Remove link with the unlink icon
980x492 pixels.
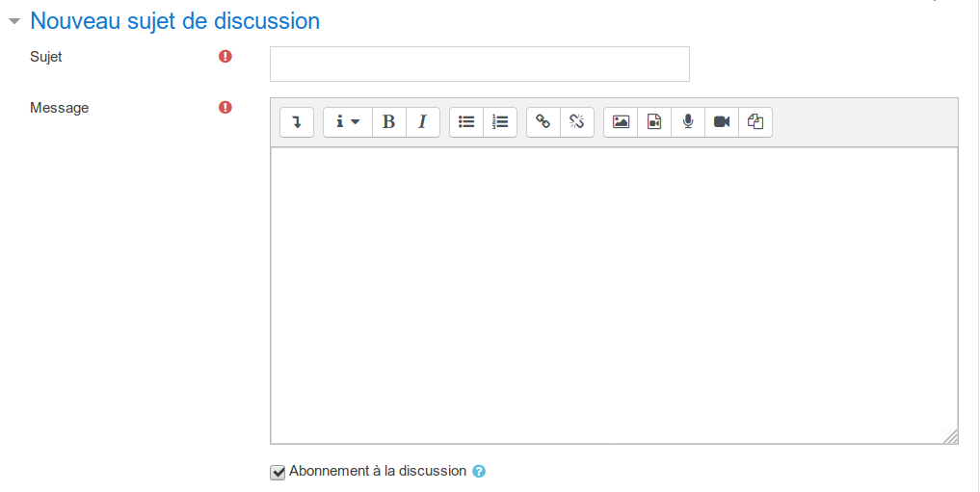click(577, 121)
